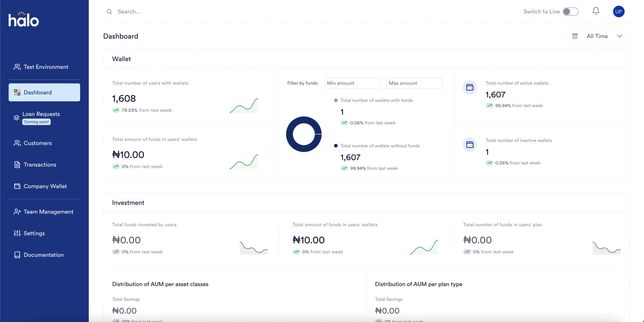644x322 pixels.
Task: Click the Customers sidebar icon
Action: click(x=17, y=143)
